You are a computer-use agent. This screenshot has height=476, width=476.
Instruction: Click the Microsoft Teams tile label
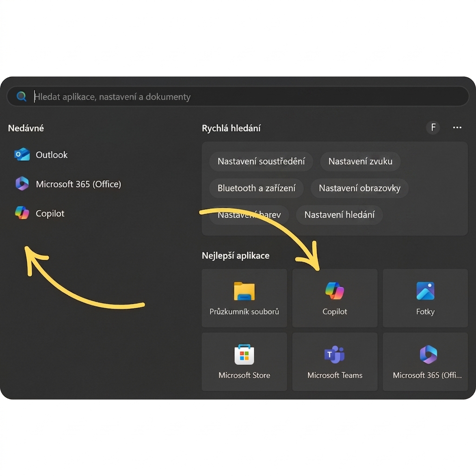click(x=335, y=375)
